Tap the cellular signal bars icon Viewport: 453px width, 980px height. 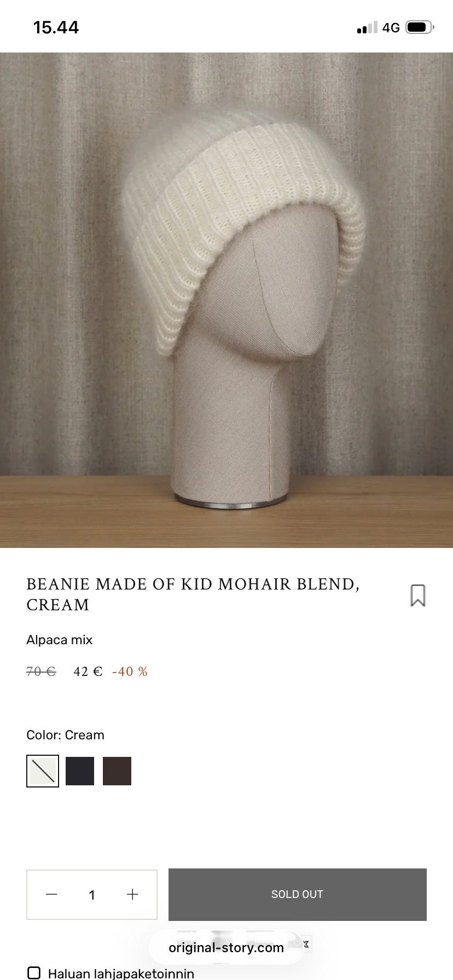(367, 27)
